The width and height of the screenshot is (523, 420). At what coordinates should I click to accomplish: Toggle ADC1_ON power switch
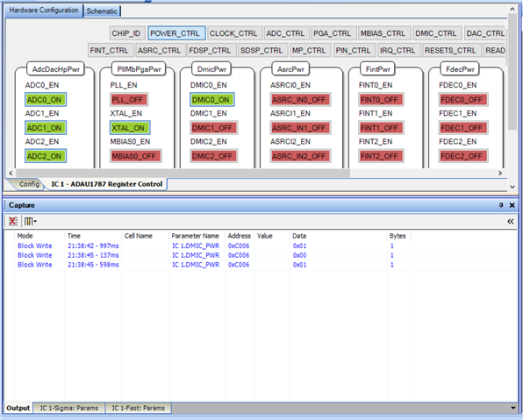point(46,128)
